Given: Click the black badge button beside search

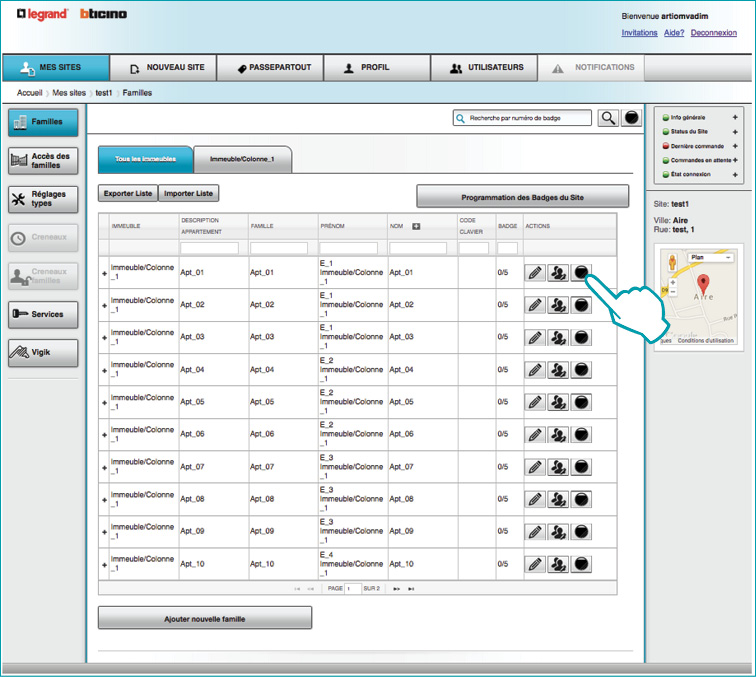Looking at the screenshot, I should click(x=632, y=118).
